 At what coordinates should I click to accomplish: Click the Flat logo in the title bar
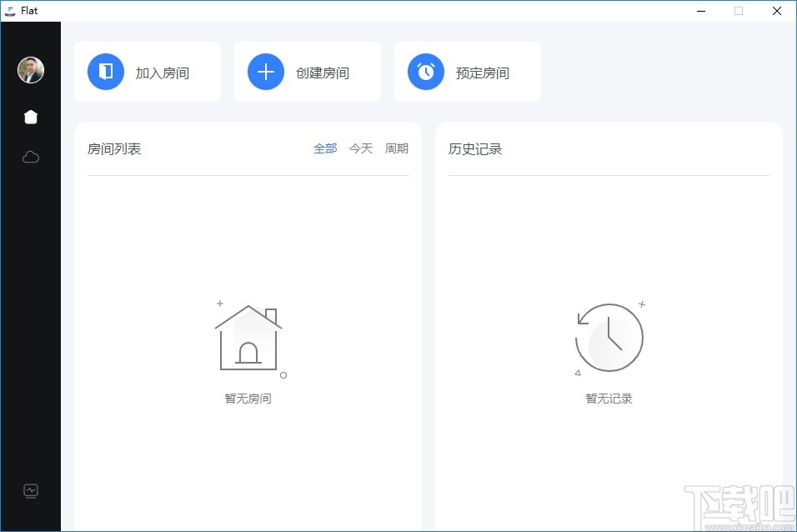coord(12,10)
